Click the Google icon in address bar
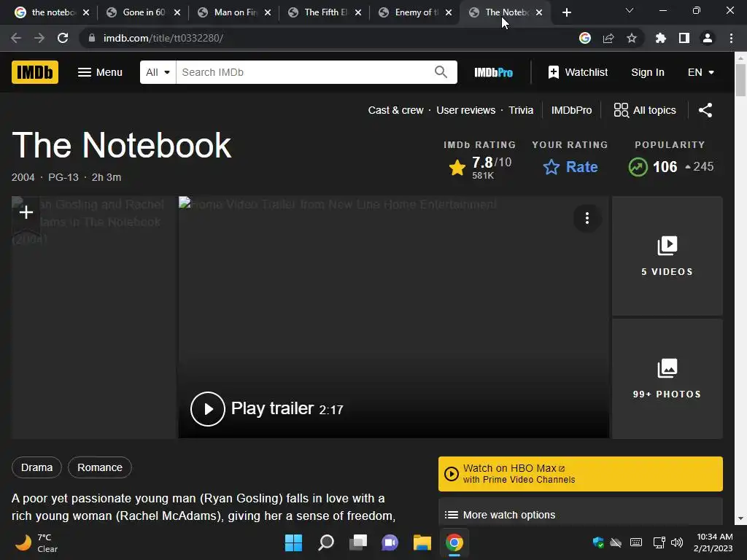The width and height of the screenshot is (747, 560). 585,38
